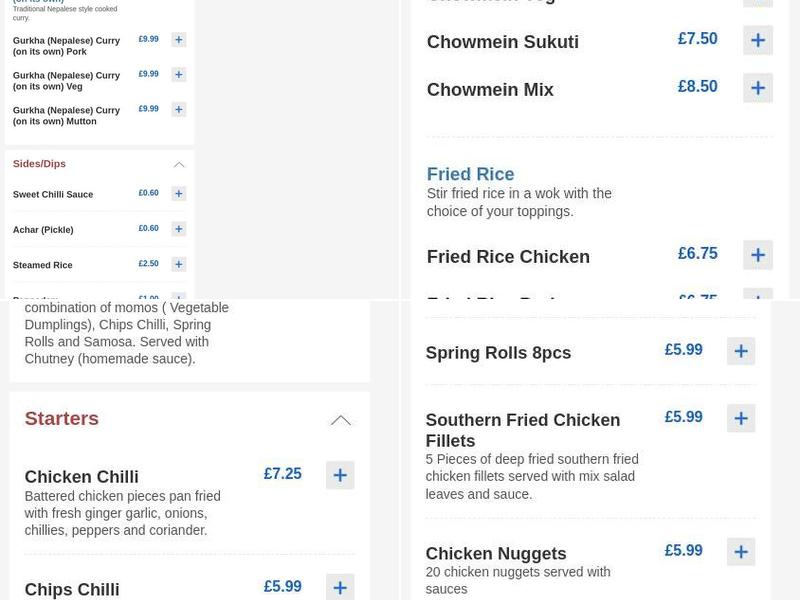Collapse the Sides/Dips section
The height and width of the screenshot is (600, 800).
(179, 163)
